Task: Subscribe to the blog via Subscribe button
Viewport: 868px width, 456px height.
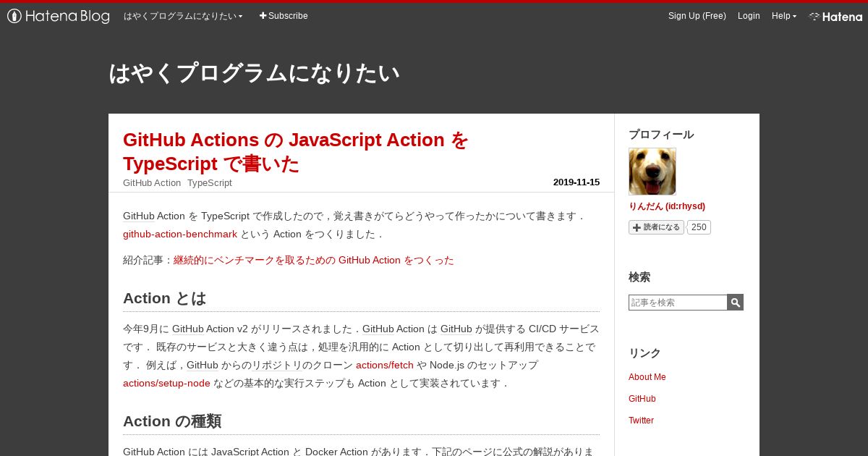Action: click(284, 16)
